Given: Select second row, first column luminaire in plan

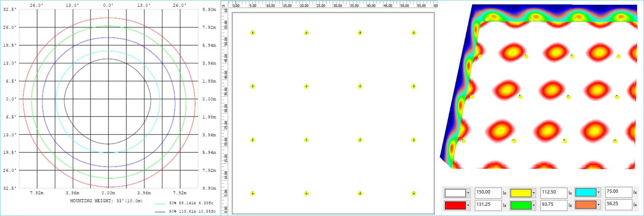Looking at the screenshot, I should (253, 86).
